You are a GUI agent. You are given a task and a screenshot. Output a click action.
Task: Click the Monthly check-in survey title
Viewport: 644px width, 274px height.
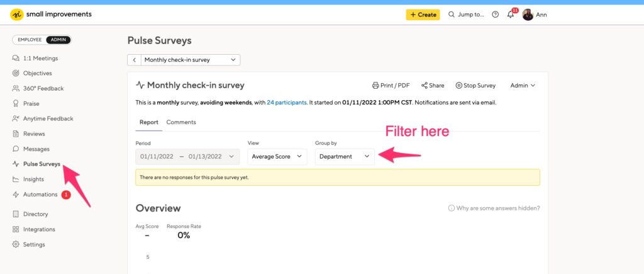pyautogui.click(x=196, y=86)
